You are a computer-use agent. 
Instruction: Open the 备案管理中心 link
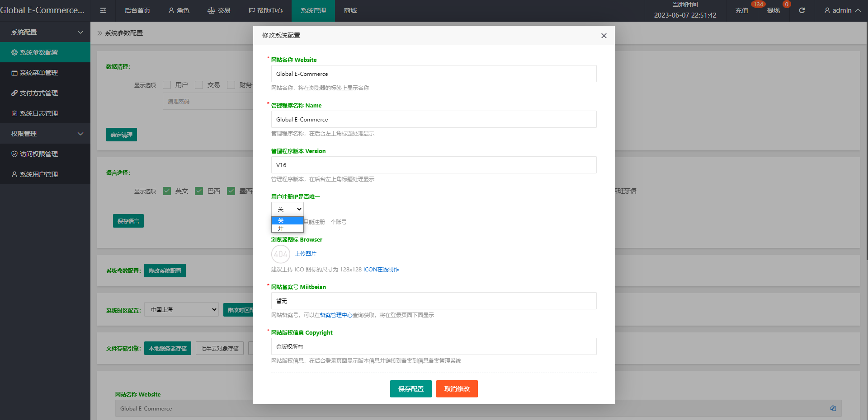[336, 315]
